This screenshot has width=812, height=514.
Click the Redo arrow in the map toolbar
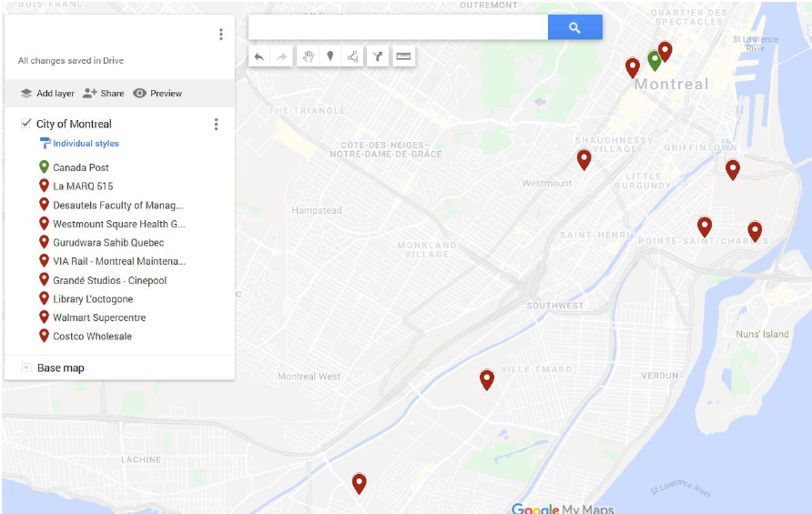[281, 56]
